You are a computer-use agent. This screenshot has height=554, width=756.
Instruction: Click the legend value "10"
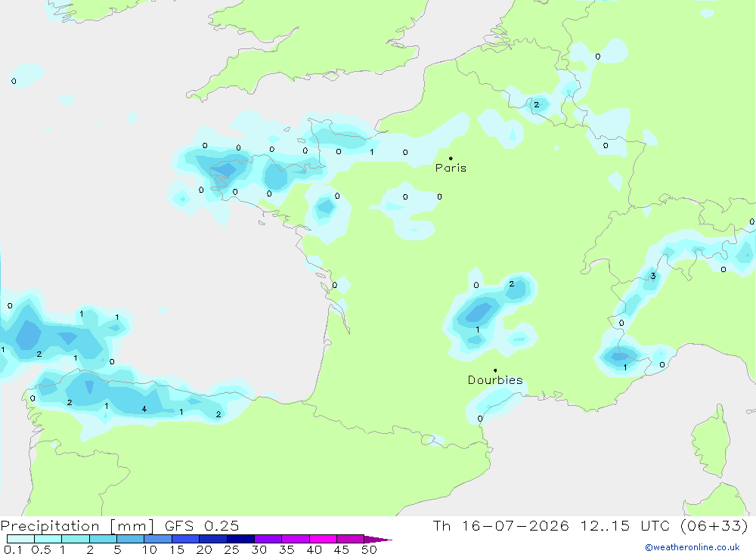tap(150, 549)
